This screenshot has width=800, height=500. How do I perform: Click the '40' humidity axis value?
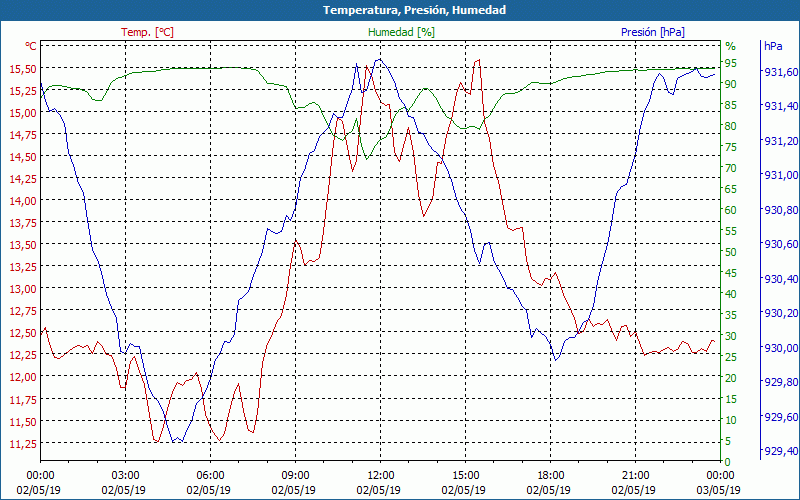click(731, 294)
